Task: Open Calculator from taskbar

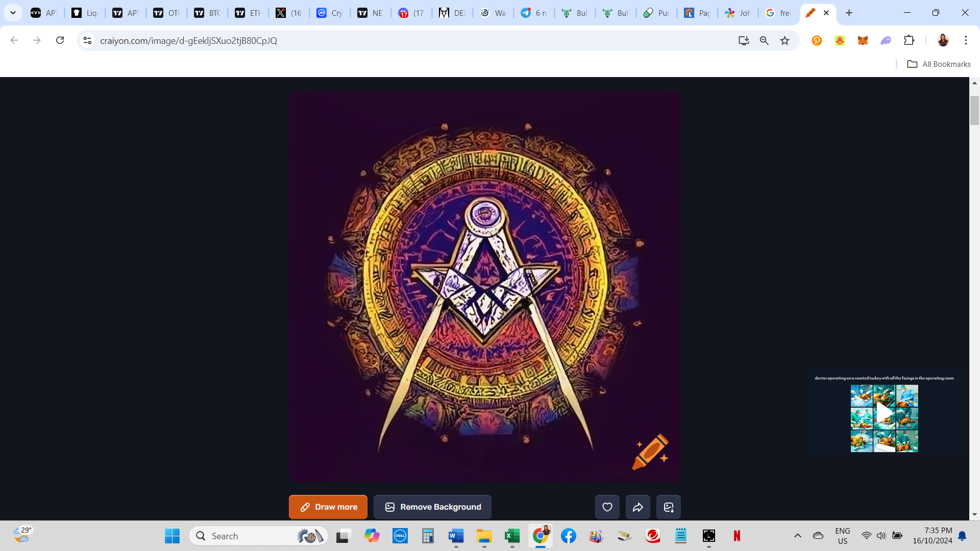Action: pos(428,536)
